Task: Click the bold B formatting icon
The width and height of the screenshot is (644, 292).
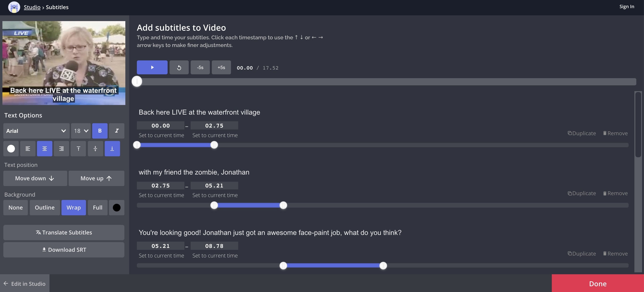Action: pos(100,130)
